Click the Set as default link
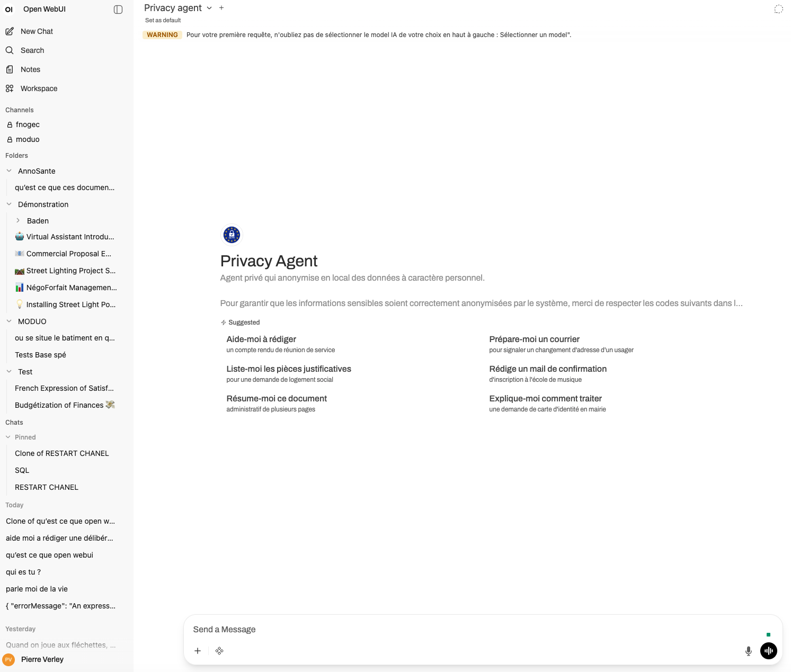Image resolution: width=791 pixels, height=672 pixels. 163,20
